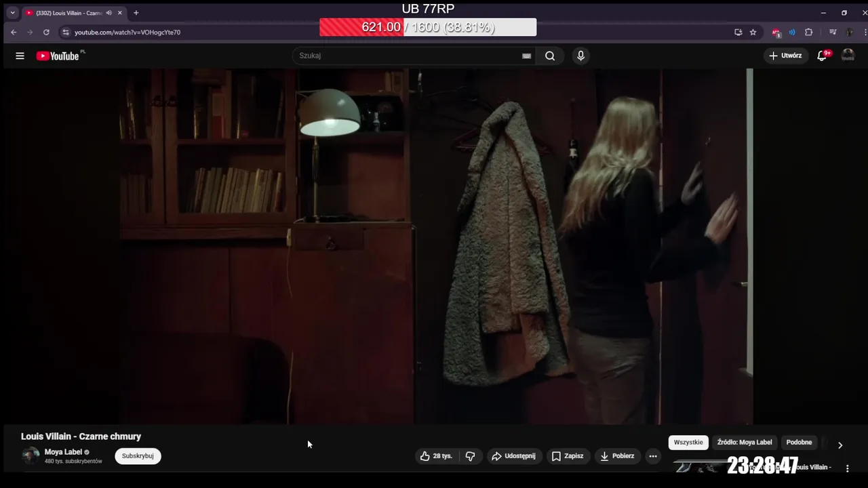Image resolution: width=868 pixels, height=488 pixels.
Task: Open the Moya Label channel name link
Action: click(x=63, y=452)
